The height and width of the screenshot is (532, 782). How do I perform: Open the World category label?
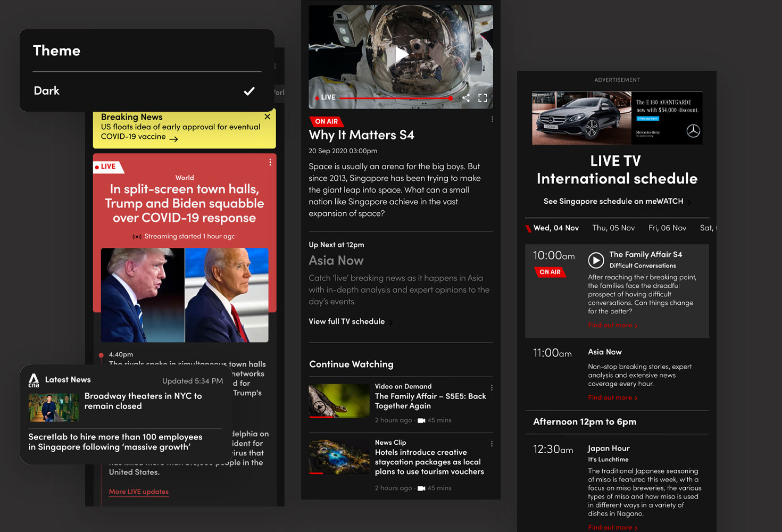(185, 178)
